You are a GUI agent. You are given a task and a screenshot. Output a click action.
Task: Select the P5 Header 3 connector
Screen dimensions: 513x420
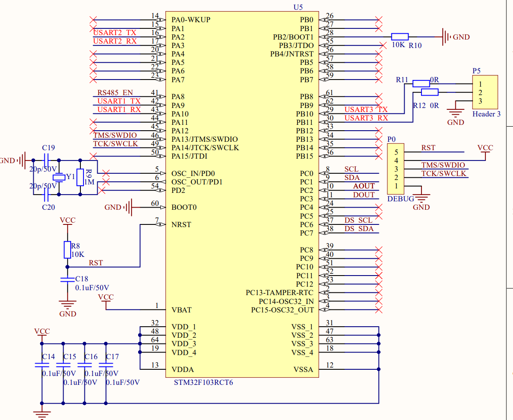click(485, 92)
